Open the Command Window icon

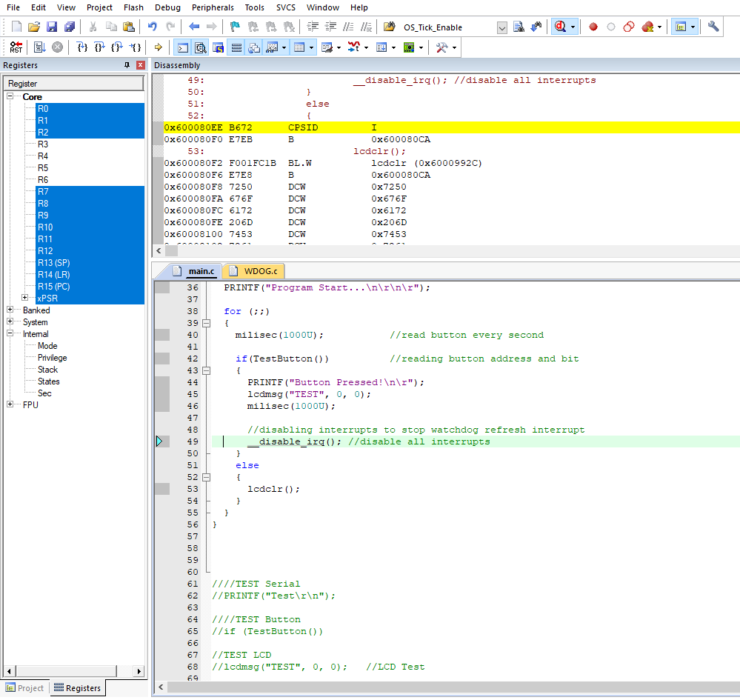tap(181, 47)
